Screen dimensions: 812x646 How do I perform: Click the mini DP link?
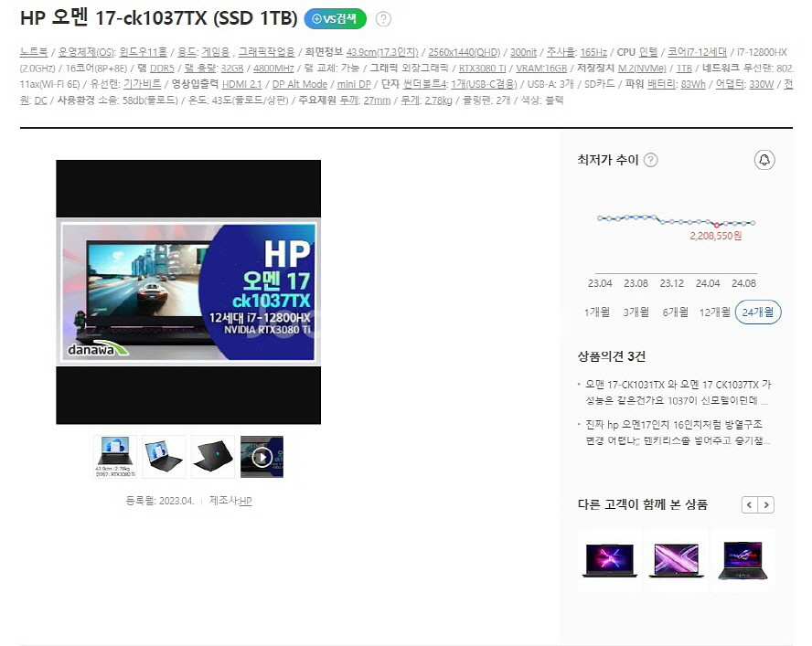354,84
